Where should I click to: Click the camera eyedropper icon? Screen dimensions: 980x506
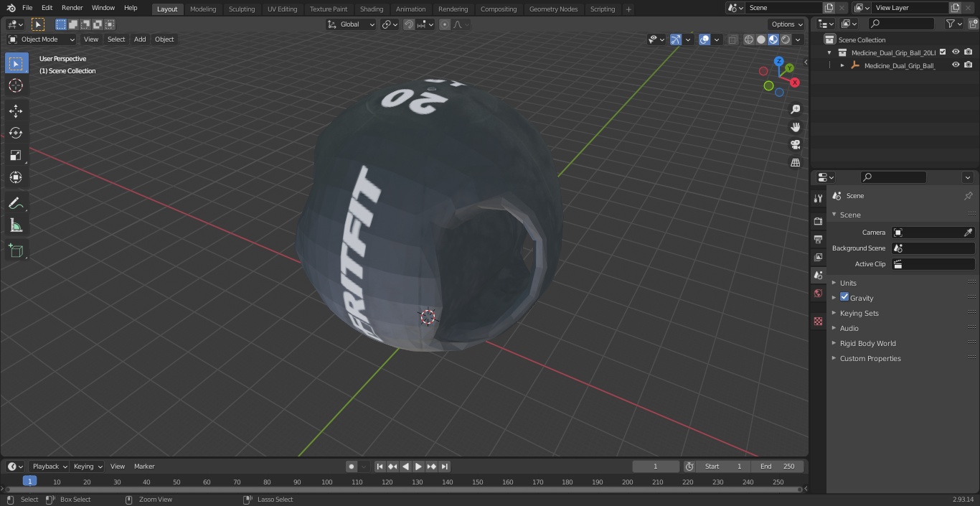pyautogui.click(x=968, y=233)
